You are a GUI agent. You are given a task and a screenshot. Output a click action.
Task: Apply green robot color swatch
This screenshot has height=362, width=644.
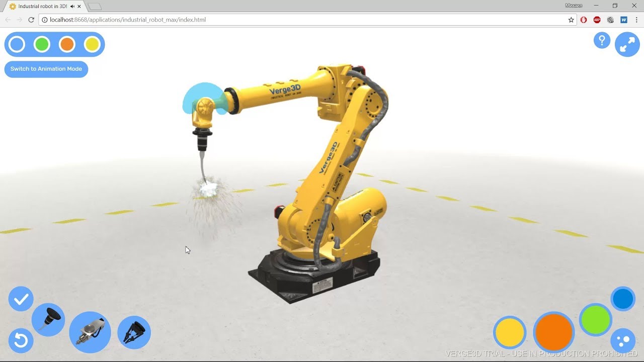coord(596,320)
